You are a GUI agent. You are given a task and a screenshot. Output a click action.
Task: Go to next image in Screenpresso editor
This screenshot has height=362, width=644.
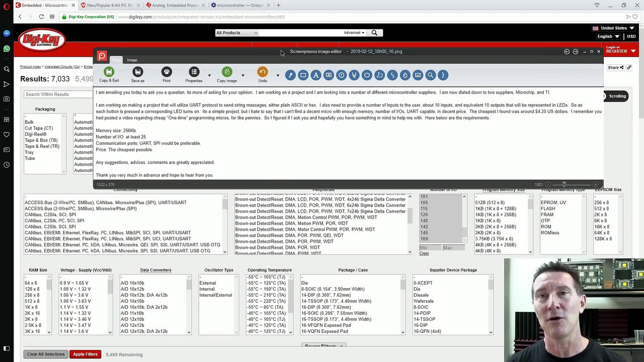[576, 51]
